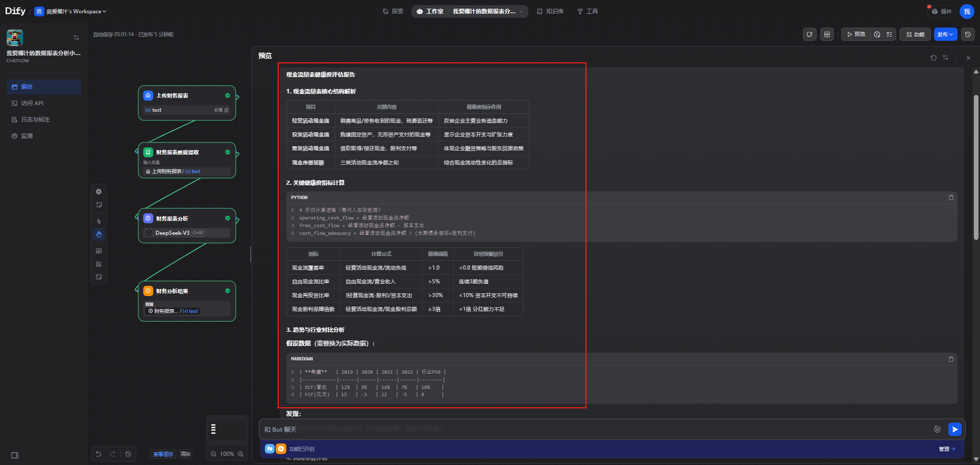Attach a file with paperclip icon
Screen dimensions: 980x465
[x=937, y=429]
